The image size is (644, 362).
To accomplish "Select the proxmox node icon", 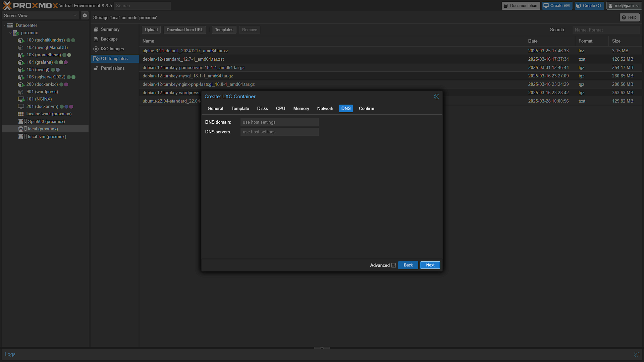I will [x=16, y=33].
